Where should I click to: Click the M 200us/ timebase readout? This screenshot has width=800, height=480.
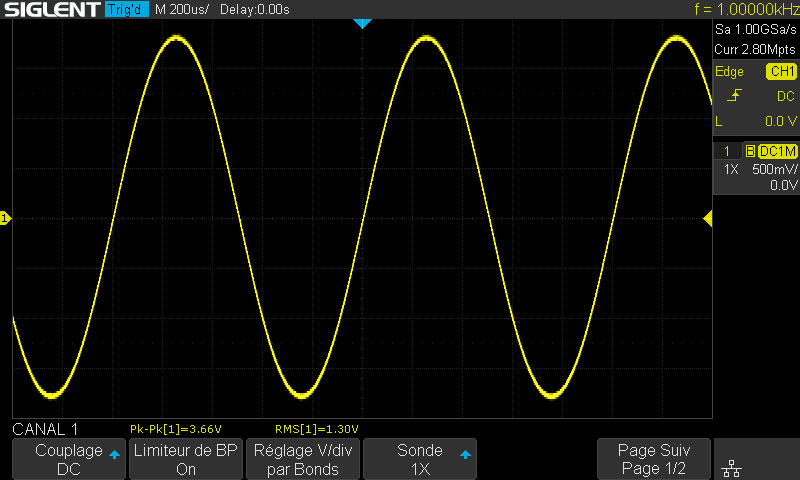pyautogui.click(x=182, y=9)
